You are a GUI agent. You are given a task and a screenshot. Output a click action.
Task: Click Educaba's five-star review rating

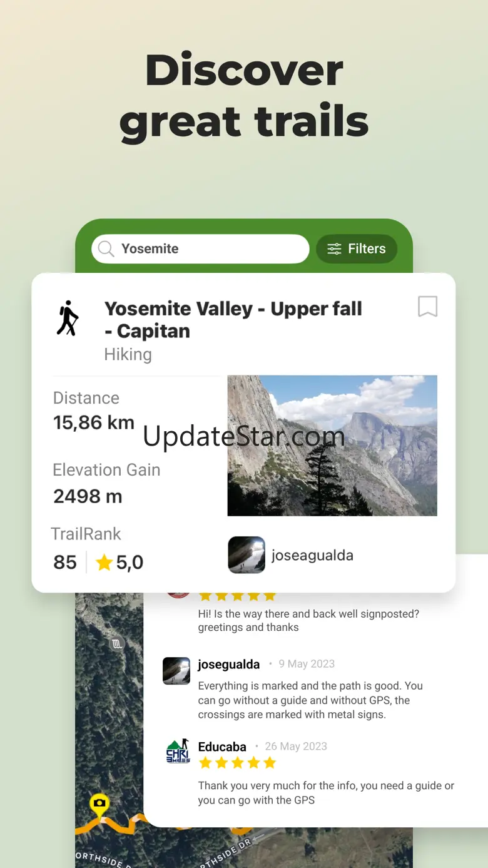(237, 763)
